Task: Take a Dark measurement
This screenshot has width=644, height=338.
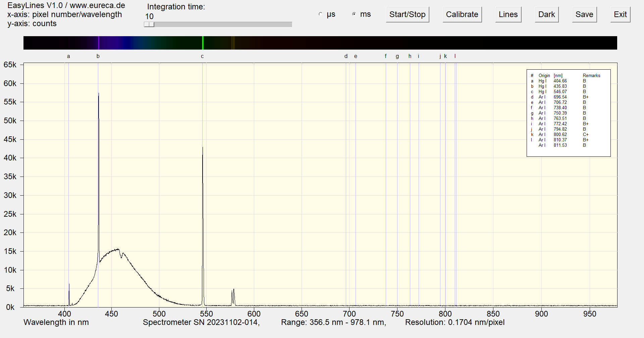Action: point(546,15)
